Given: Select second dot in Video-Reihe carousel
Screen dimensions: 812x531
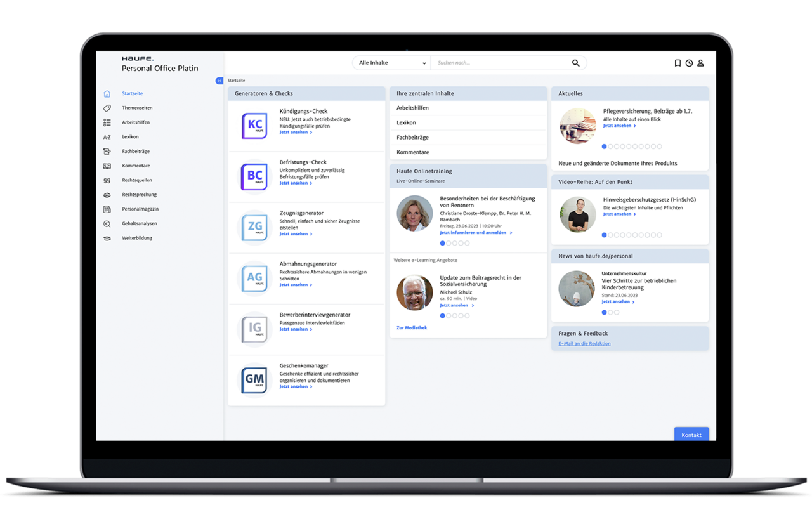Looking at the screenshot, I should point(611,235).
